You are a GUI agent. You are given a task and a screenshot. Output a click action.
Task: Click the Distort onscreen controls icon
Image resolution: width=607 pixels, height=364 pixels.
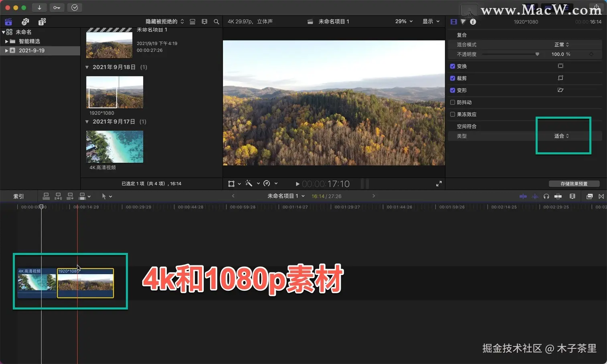pos(560,90)
